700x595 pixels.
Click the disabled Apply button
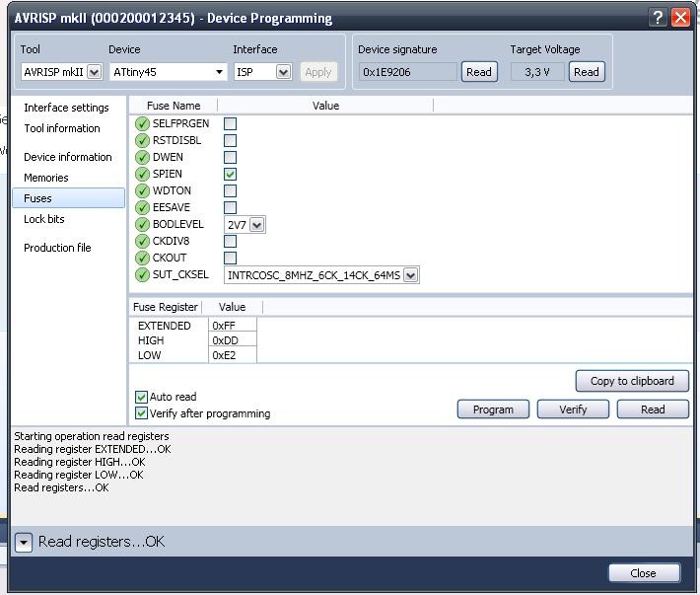point(318,72)
